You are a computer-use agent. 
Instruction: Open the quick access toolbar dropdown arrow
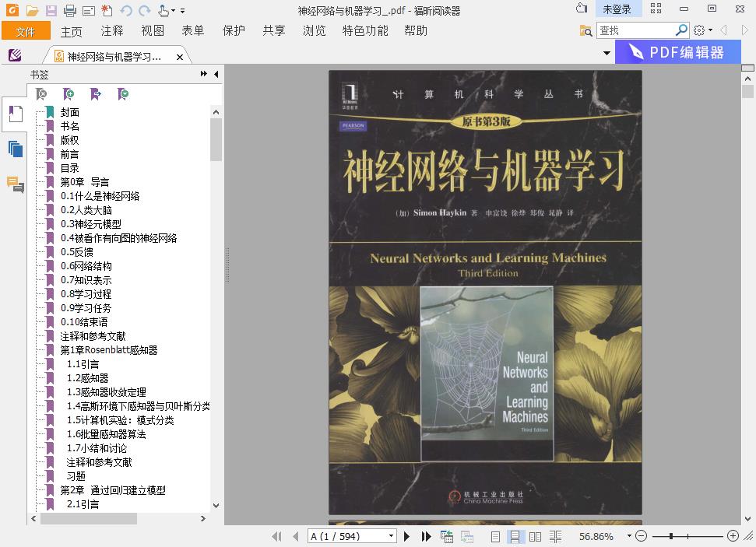tap(182, 10)
